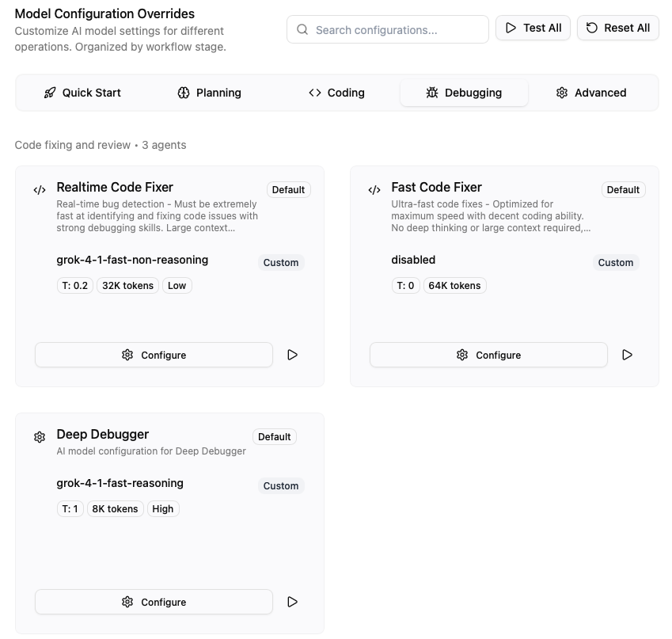Image resolution: width=672 pixels, height=639 pixels.
Task: Run test for Realtime Code Fixer
Action: pyautogui.click(x=292, y=355)
